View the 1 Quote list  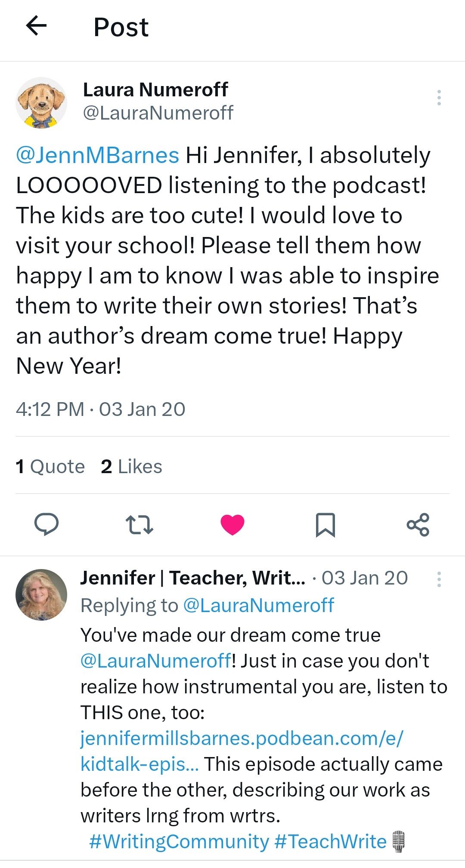(50, 467)
